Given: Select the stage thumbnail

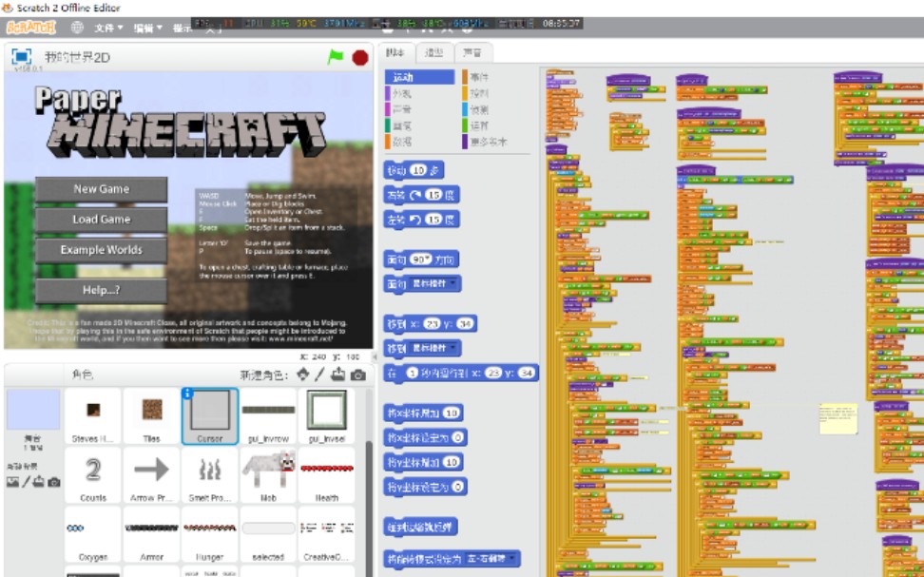Looking at the screenshot, I should (x=33, y=409).
